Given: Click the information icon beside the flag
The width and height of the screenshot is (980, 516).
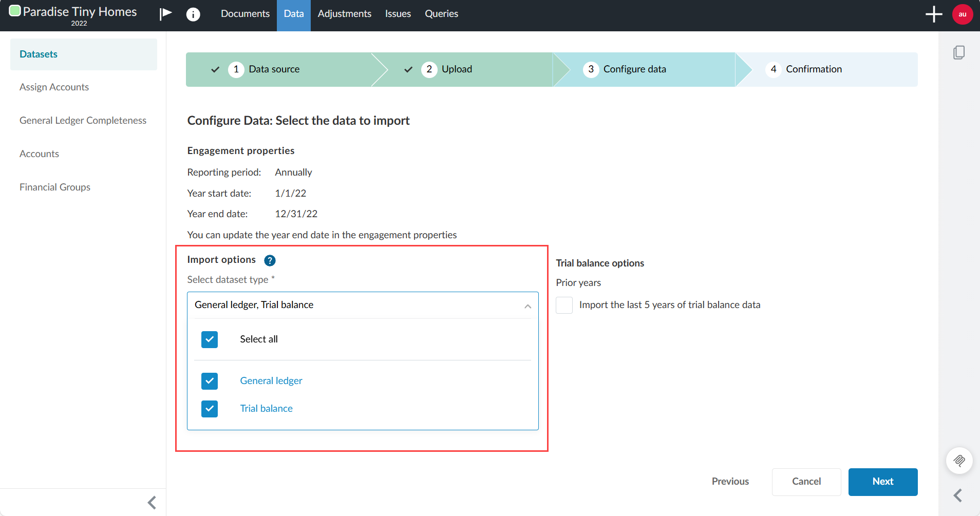Looking at the screenshot, I should coord(194,14).
